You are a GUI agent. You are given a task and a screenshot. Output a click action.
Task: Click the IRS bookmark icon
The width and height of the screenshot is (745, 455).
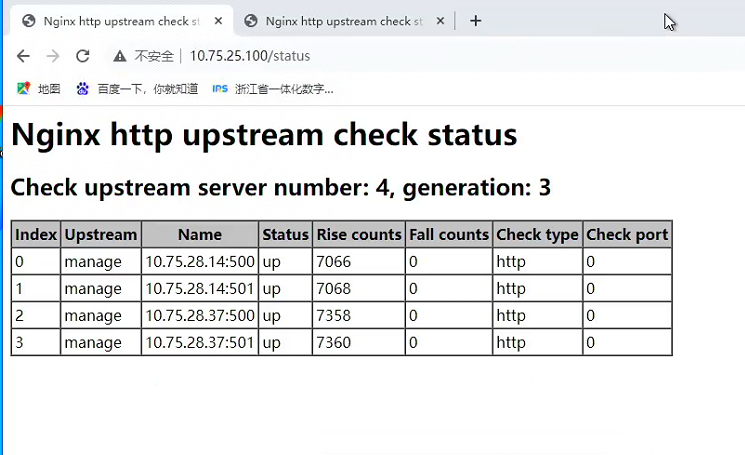point(220,88)
